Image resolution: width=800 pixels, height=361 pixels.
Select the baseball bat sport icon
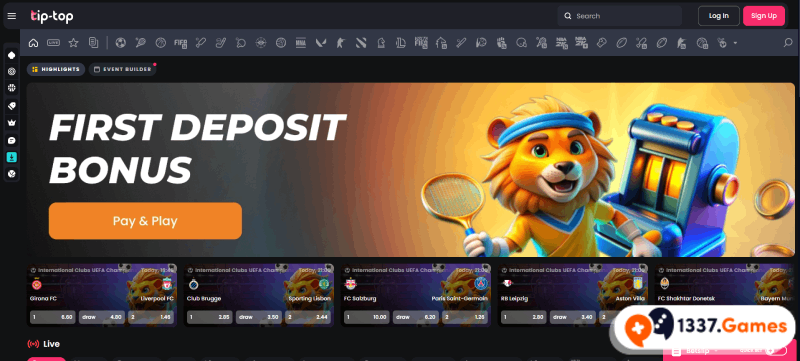(201, 43)
